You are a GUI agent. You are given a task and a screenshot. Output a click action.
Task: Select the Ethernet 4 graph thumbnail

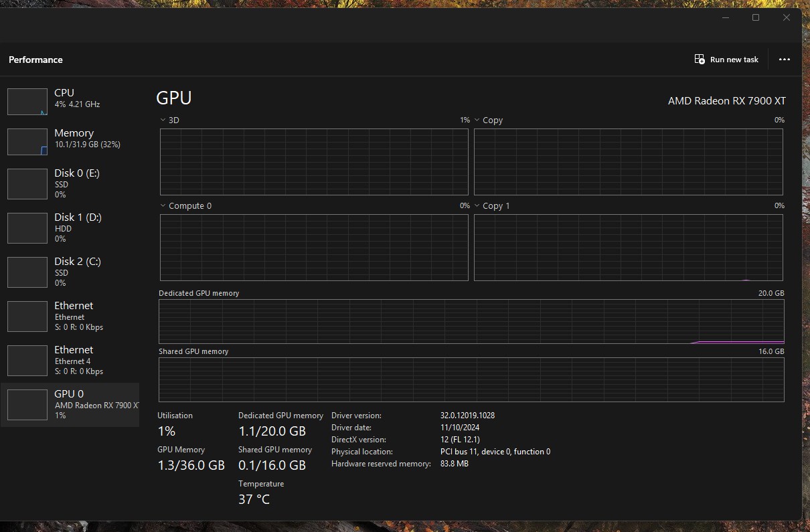pos(27,361)
